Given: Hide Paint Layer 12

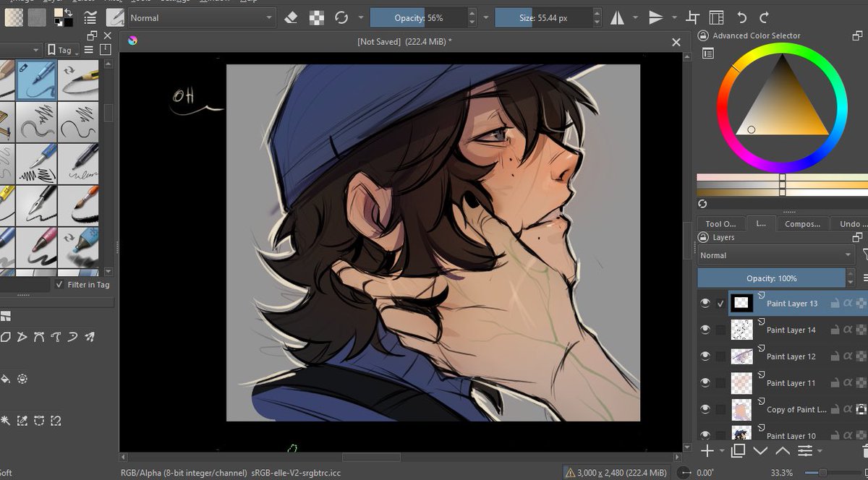Looking at the screenshot, I should 705,356.
